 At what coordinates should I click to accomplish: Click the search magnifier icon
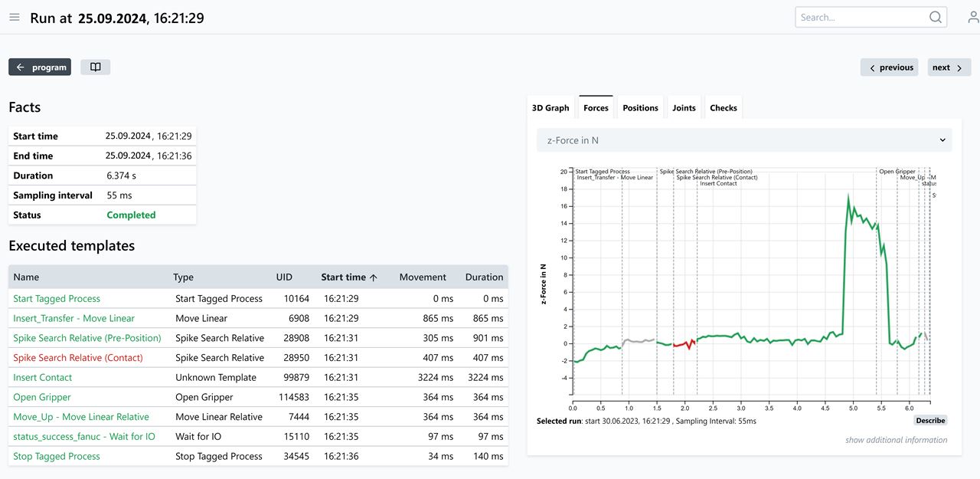[x=936, y=17]
